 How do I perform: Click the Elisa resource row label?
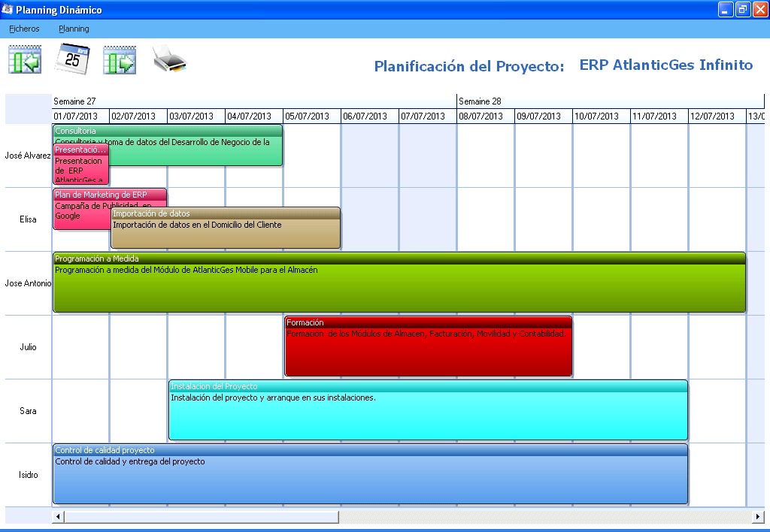(x=28, y=219)
